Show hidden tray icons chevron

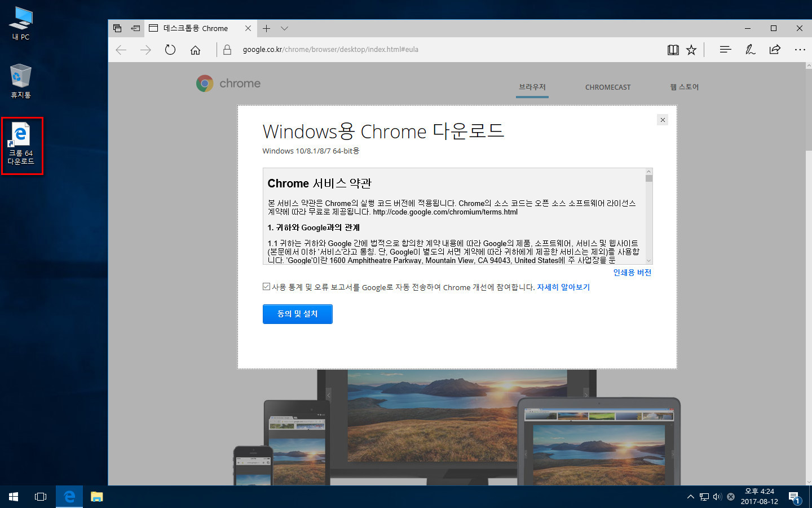pos(691,497)
